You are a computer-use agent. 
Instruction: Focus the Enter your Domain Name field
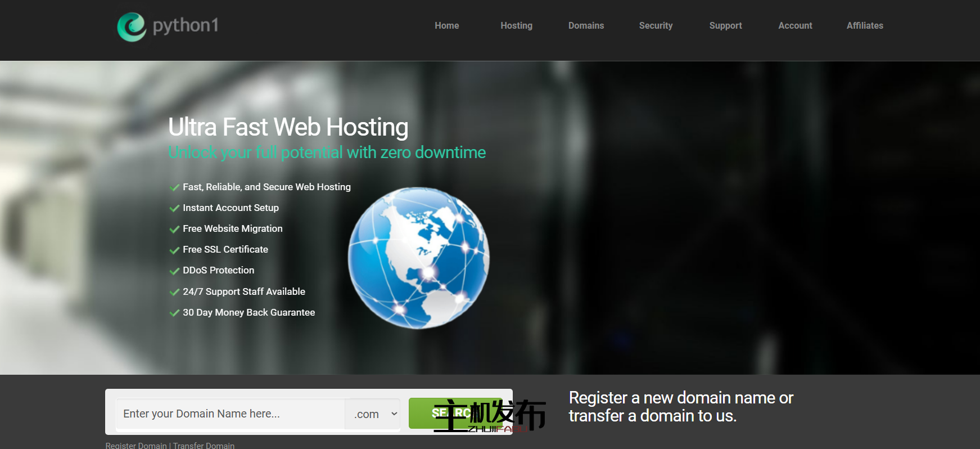(231, 414)
